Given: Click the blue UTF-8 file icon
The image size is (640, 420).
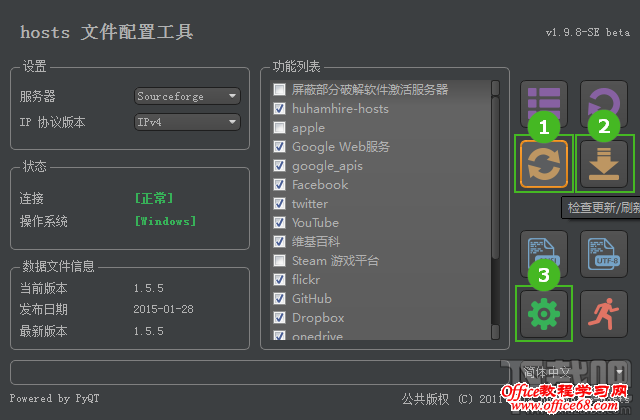Looking at the screenshot, I should 604,254.
